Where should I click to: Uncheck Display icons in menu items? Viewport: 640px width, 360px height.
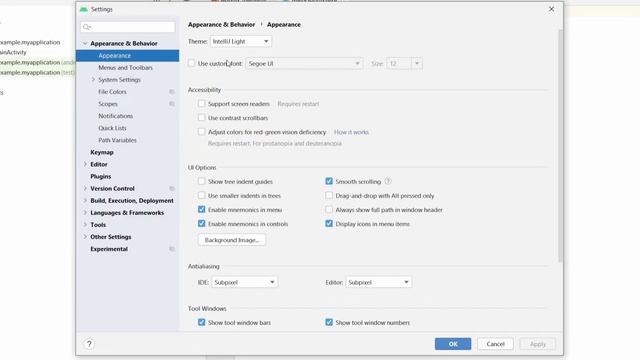point(329,224)
